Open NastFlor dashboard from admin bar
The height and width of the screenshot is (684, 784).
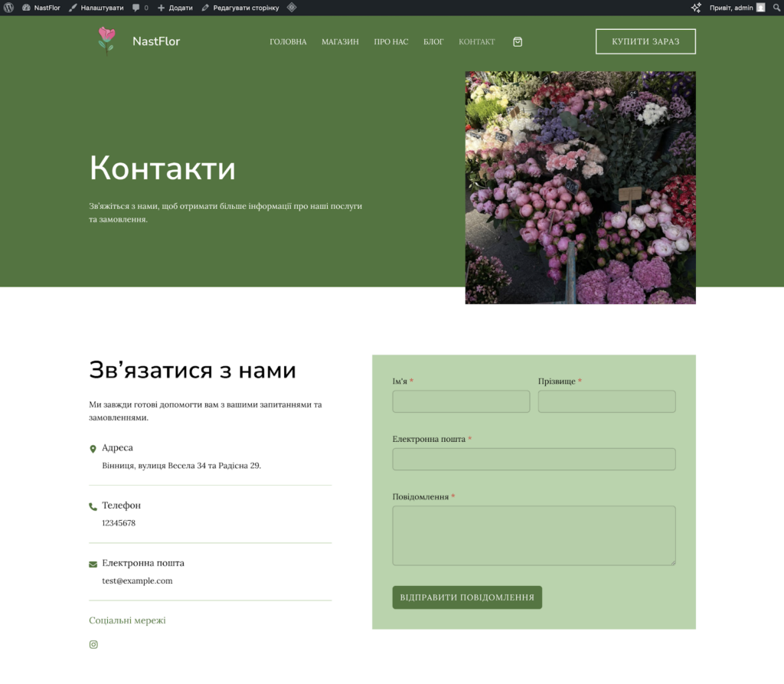click(x=41, y=8)
